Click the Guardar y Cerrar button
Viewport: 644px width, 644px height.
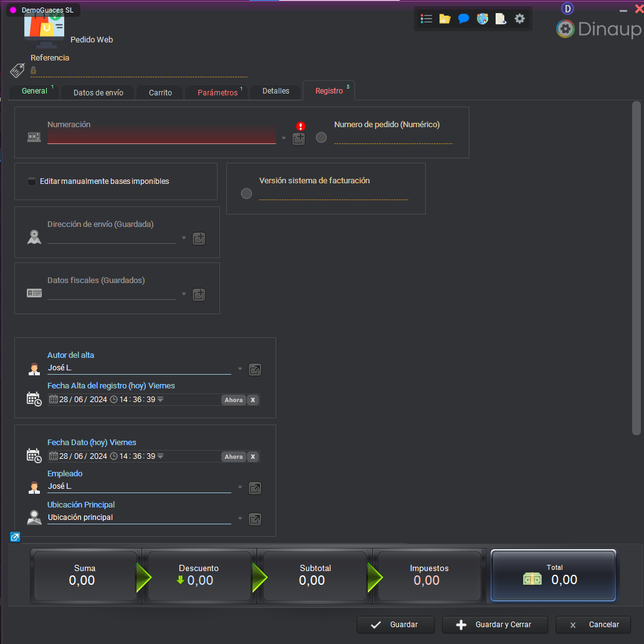click(x=495, y=625)
